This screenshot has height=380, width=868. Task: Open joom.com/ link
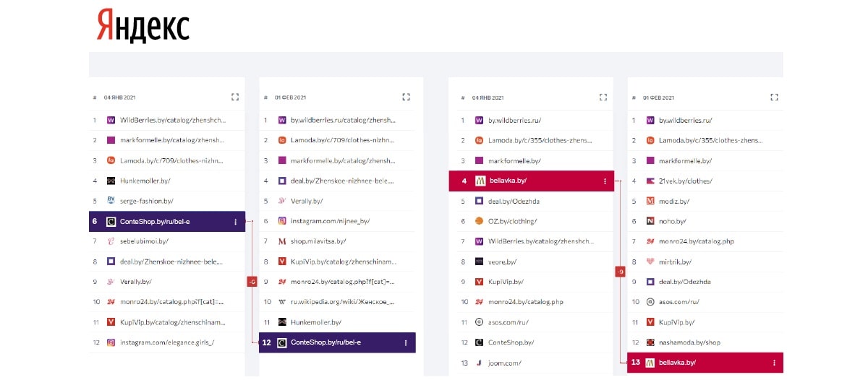[x=505, y=363]
